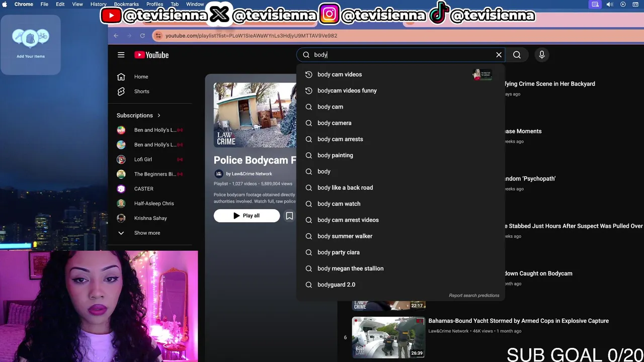
Task: Open the Tab menu
Action: coord(175,4)
